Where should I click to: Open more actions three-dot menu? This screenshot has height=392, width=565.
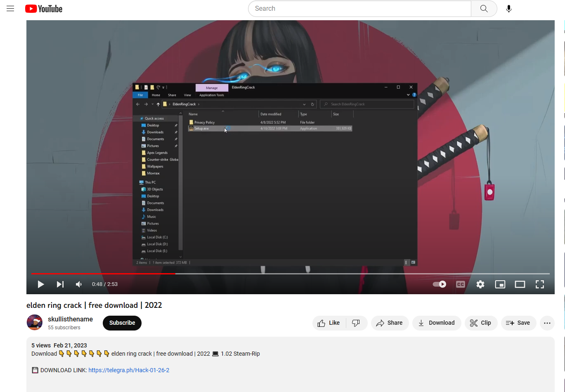tap(547, 323)
